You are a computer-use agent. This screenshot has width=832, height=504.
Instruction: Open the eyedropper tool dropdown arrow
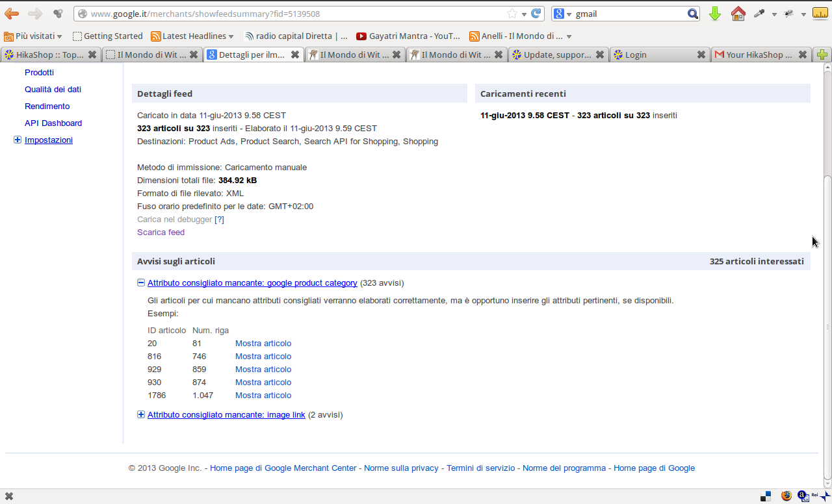pos(773,14)
